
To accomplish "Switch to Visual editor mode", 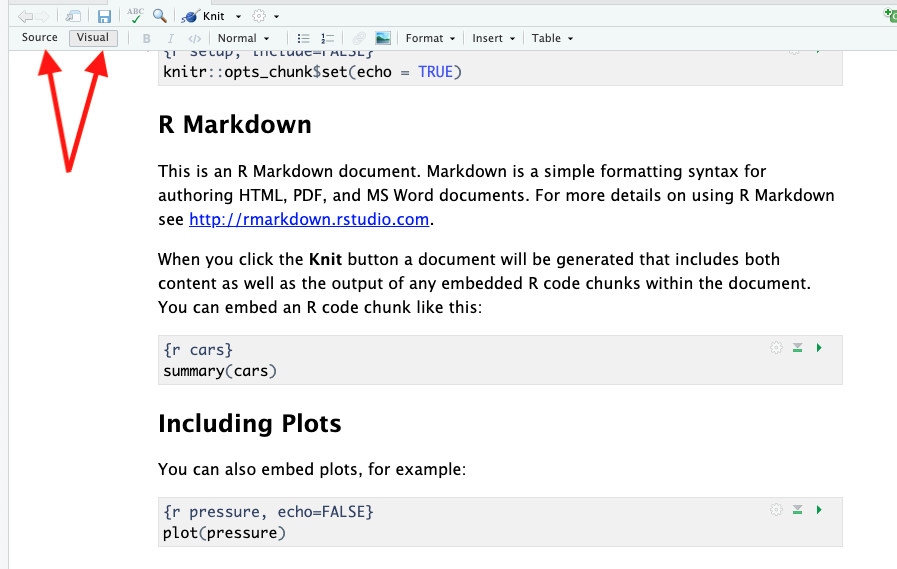I will point(93,38).
